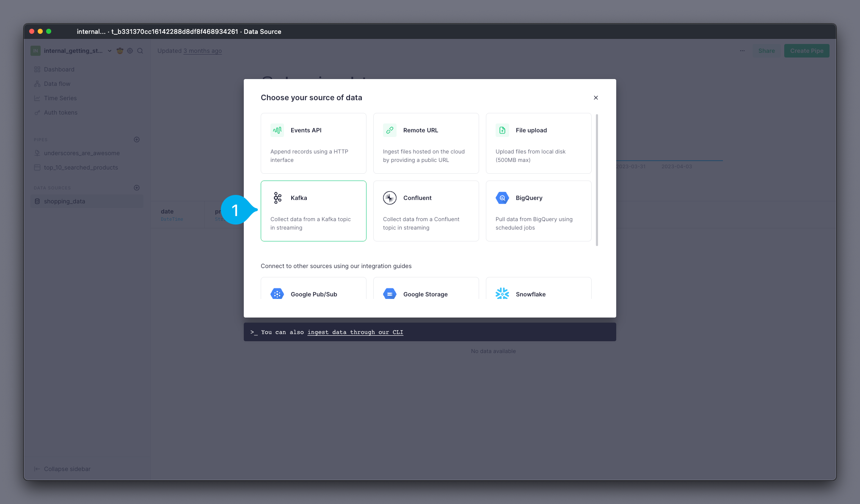Viewport: 860px width, 504px height.
Task: Select the Kafka data source card
Action: pyautogui.click(x=314, y=211)
